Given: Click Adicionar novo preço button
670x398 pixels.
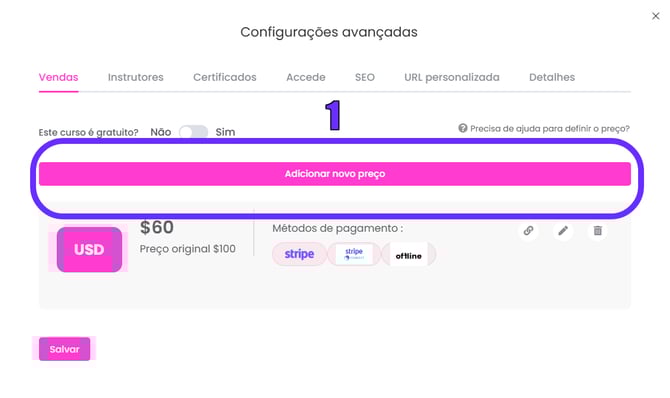Looking at the screenshot, I should click(x=335, y=174).
